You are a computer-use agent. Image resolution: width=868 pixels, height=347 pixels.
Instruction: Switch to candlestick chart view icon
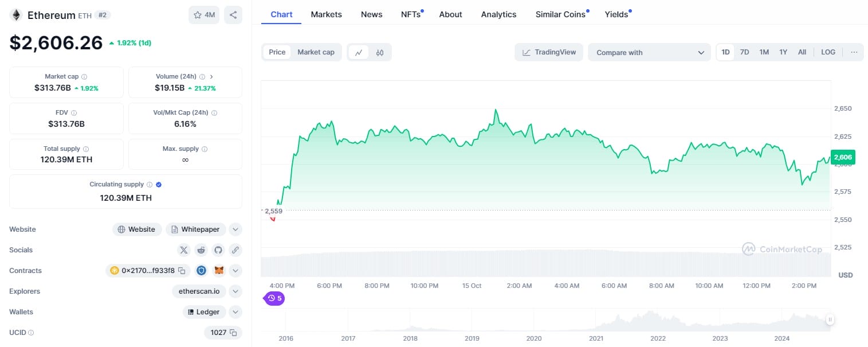pos(379,52)
